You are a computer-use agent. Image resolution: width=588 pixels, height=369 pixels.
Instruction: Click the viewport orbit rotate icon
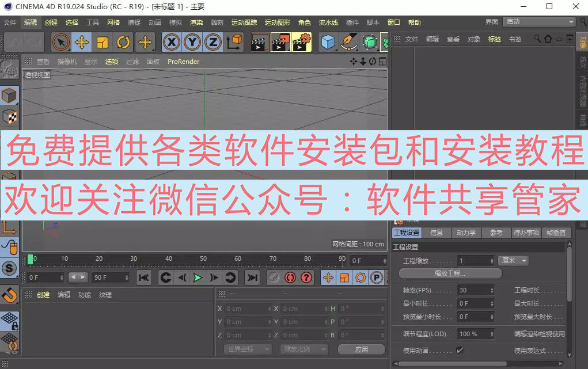tap(373, 62)
